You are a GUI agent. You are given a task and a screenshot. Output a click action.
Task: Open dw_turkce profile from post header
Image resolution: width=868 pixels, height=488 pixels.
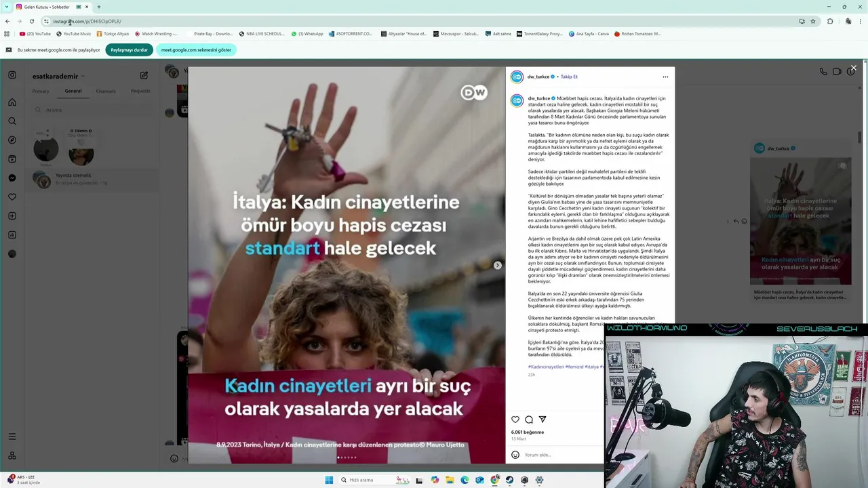538,77
